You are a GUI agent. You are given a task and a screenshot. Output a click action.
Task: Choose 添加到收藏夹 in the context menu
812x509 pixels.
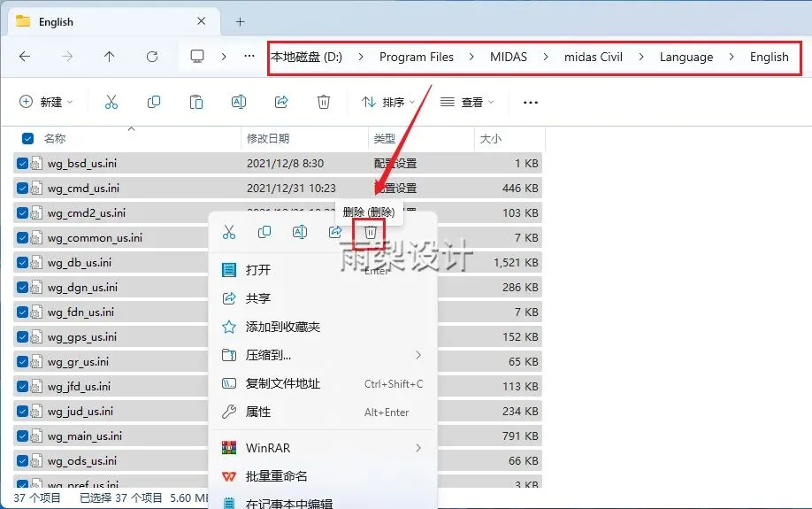[x=323, y=327]
